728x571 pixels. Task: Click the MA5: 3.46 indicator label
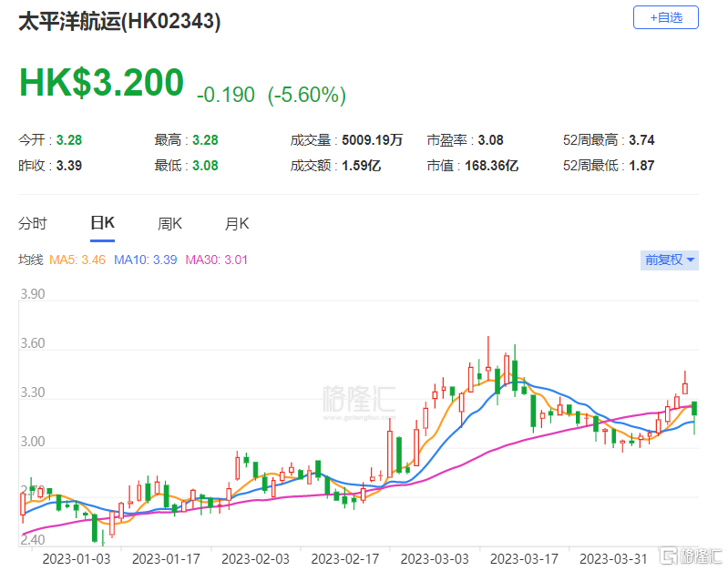pos(77,260)
